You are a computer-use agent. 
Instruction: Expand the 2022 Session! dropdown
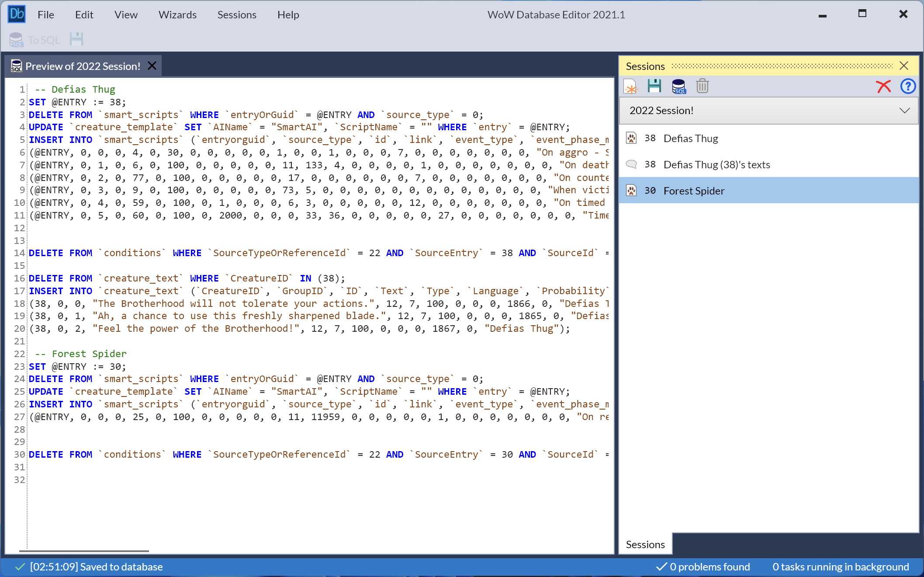point(904,110)
